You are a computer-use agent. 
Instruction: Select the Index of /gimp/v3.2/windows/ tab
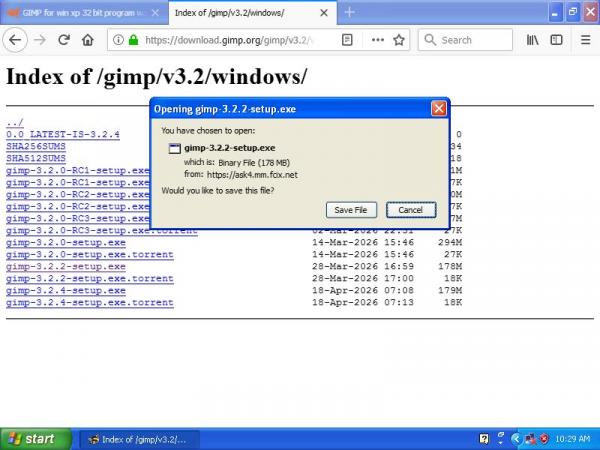[x=253, y=13]
